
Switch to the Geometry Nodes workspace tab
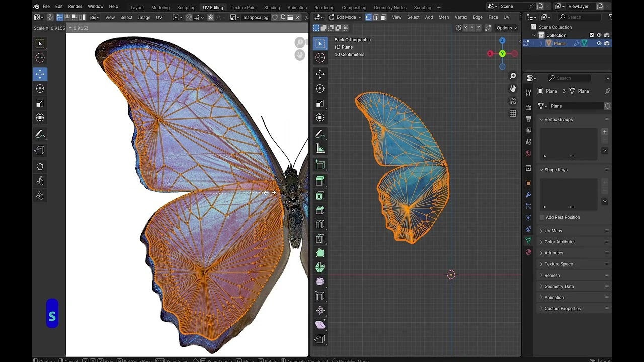click(x=390, y=7)
